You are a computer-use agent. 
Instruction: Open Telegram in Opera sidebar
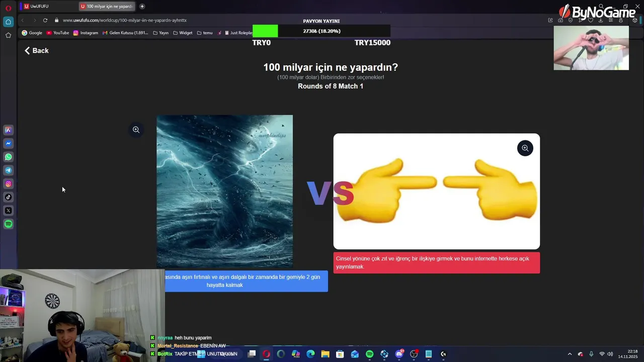8,170
